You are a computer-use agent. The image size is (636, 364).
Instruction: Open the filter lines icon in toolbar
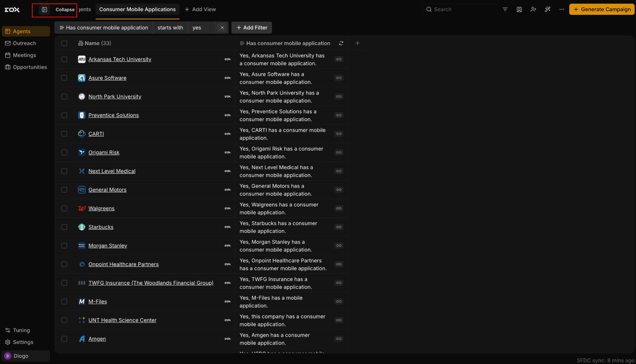pos(505,9)
